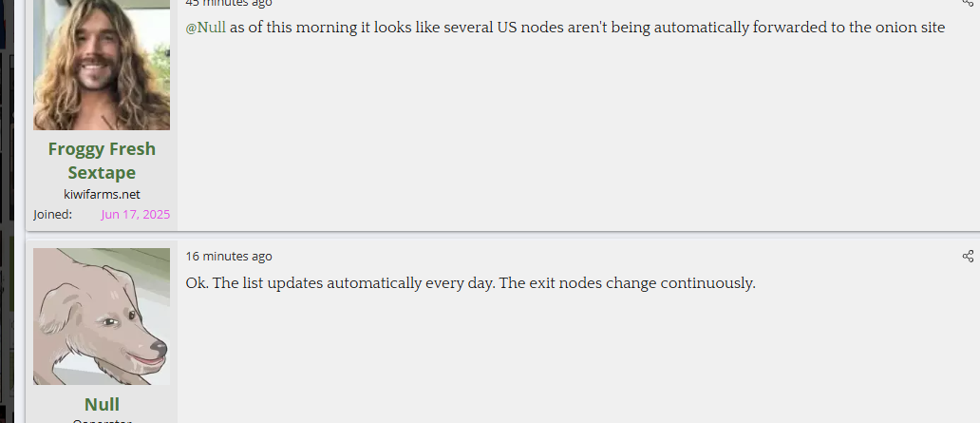
Task: Follow the @Null mention in the post
Action: pyautogui.click(x=206, y=28)
